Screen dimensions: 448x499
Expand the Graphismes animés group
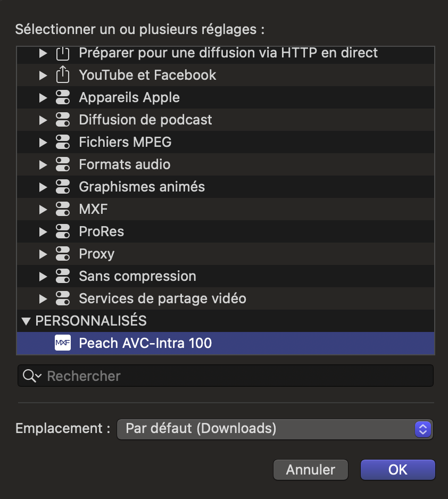[x=43, y=187]
